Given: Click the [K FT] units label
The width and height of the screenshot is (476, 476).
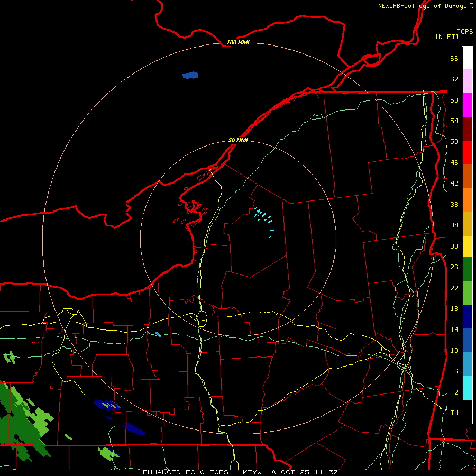Looking at the screenshot, I should 447,36.
